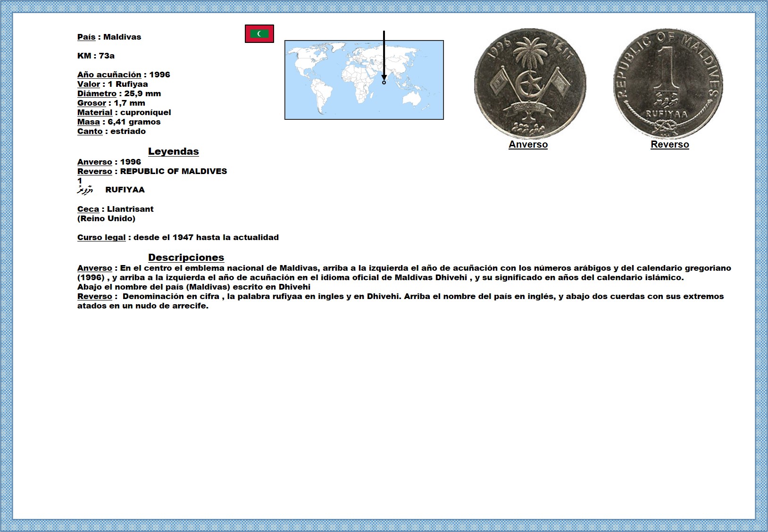Viewport: 768px width, 532px height.
Task: Click the 'País' label
Action: click(x=86, y=37)
